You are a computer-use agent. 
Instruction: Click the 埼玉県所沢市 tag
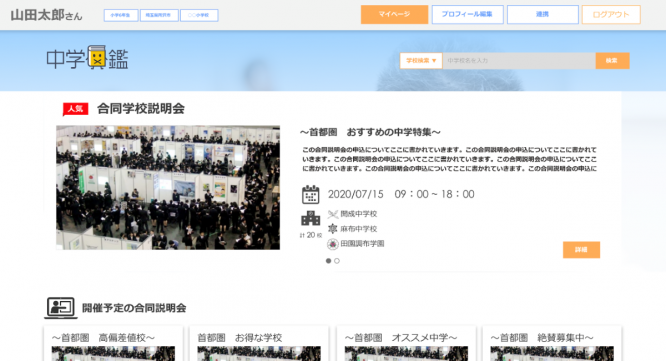(x=159, y=15)
